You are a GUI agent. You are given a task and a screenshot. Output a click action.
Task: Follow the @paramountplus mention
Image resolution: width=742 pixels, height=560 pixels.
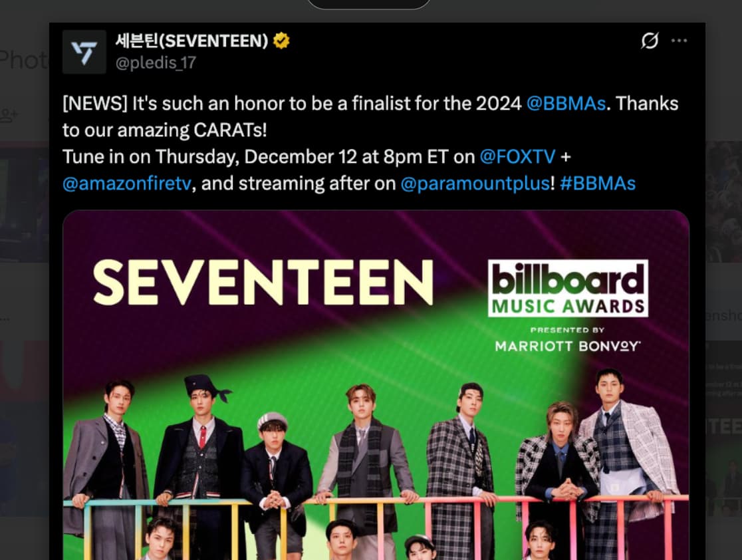(475, 183)
